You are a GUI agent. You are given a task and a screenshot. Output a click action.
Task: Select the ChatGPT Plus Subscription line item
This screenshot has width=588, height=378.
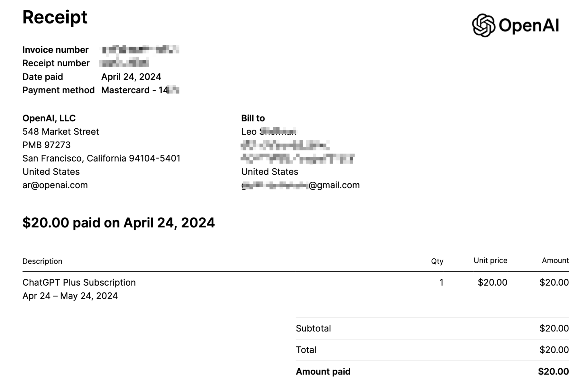pyautogui.click(x=79, y=282)
